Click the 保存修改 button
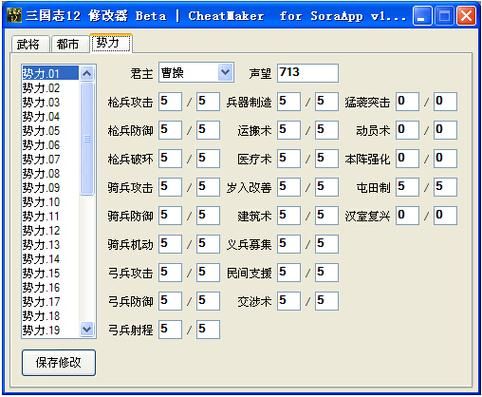The height and width of the screenshot is (397, 482). click(x=59, y=362)
